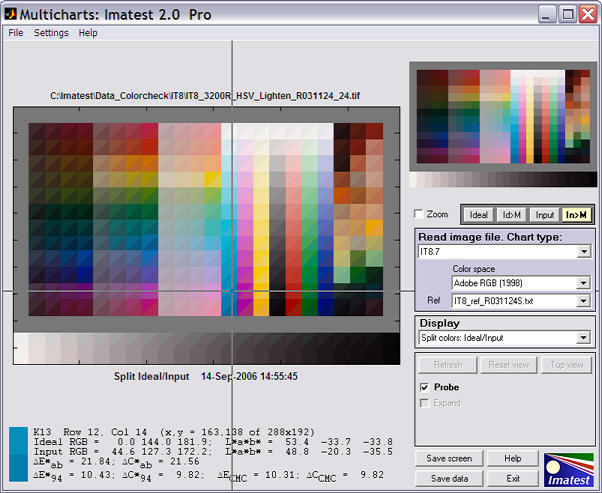Click the image file path text
This screenshot has width=602, height=493.
tap(205, 96)
